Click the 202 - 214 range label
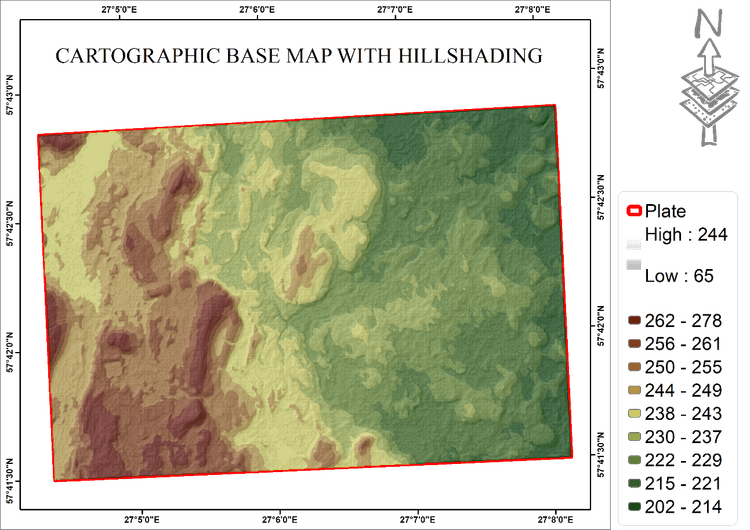This screenshot has width=750, height=530. (x=684, y=505)
